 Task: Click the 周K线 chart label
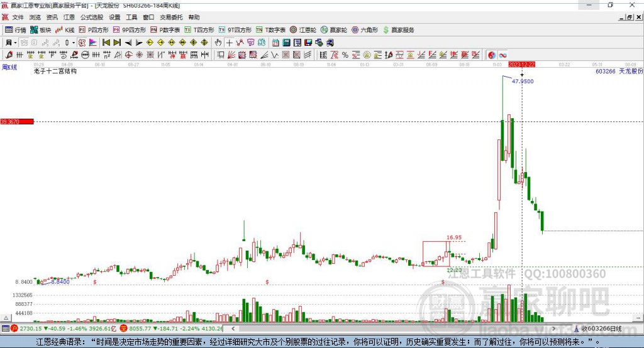(9, 67)
